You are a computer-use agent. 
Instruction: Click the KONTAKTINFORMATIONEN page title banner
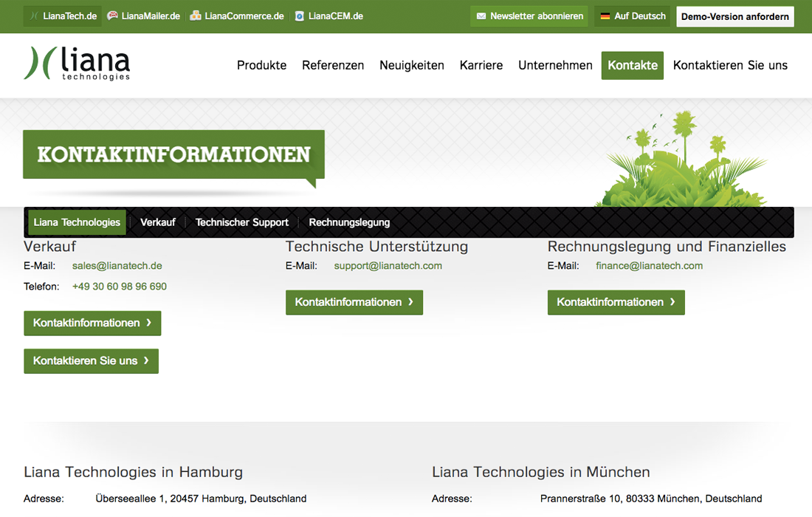coord(174,154)
